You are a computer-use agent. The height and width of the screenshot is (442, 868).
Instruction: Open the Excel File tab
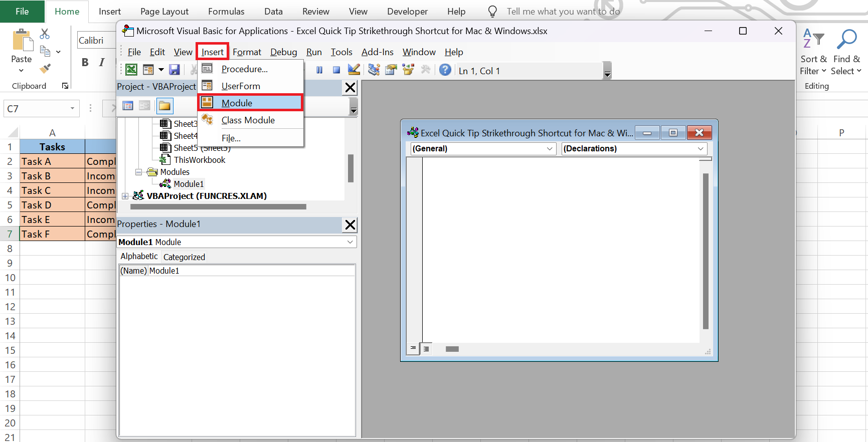22,11
